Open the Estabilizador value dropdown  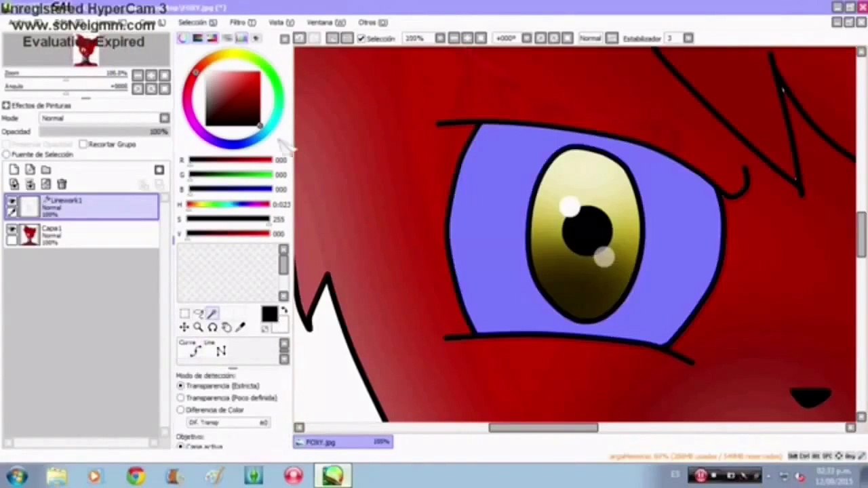coord(688,39)
